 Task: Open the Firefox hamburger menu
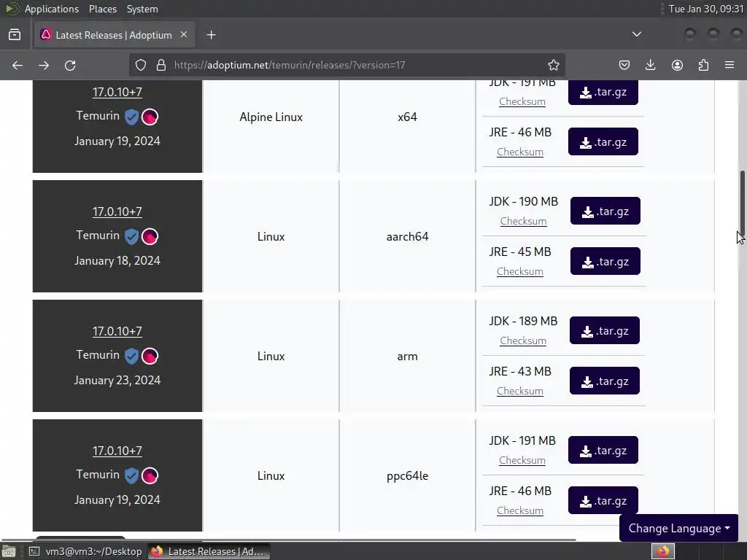[729, 65]
